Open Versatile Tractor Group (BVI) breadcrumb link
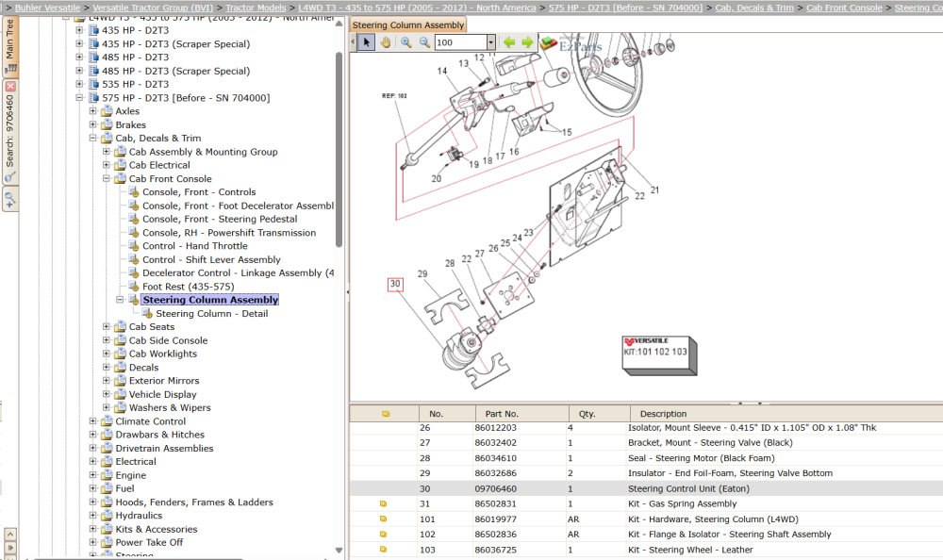This screenshot has width=943, height=560. [x=153, y=8]
